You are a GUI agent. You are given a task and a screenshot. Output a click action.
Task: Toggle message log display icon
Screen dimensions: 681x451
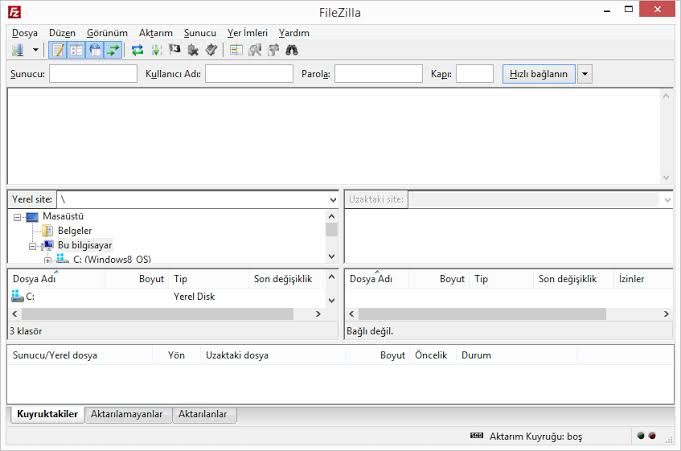58,50
